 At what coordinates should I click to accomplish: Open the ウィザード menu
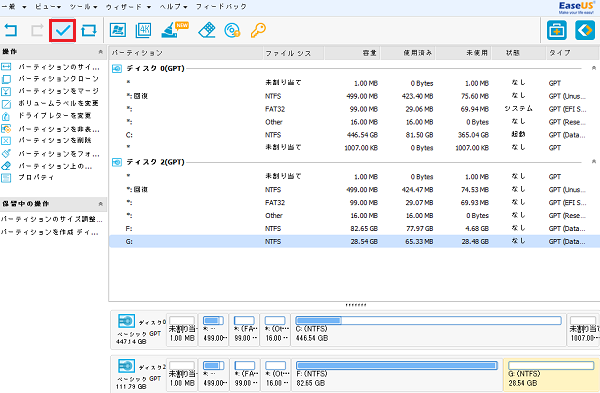[x=128, y=7]
